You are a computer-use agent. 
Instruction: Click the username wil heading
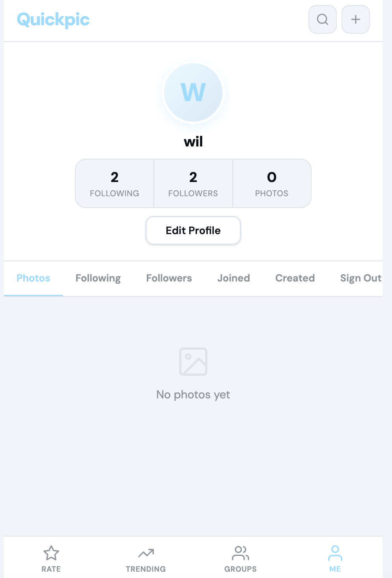[193, 141]
